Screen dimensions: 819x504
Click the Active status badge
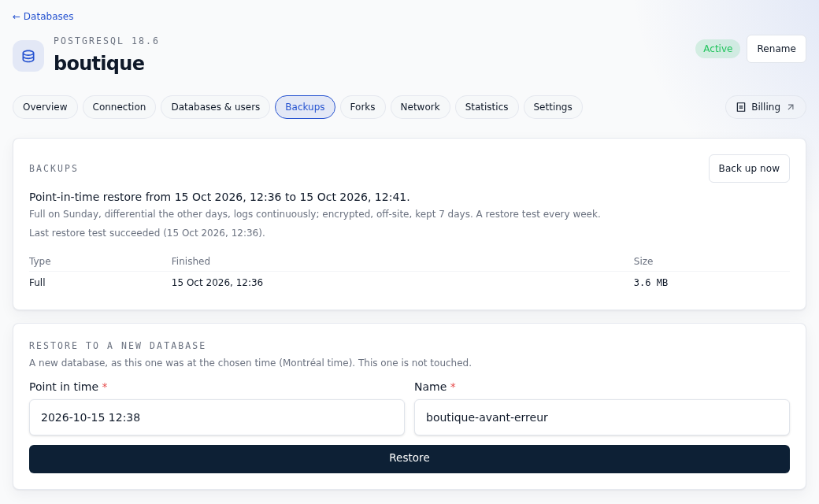tap(717, 49)
